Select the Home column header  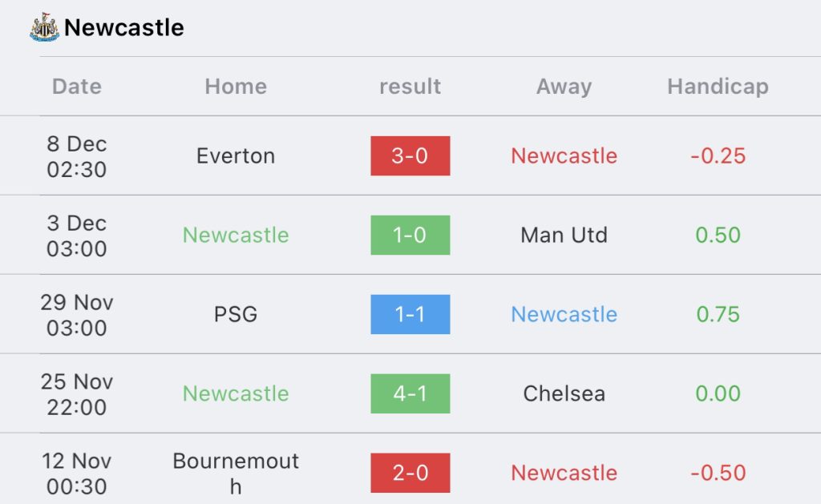tap(236, 87)
